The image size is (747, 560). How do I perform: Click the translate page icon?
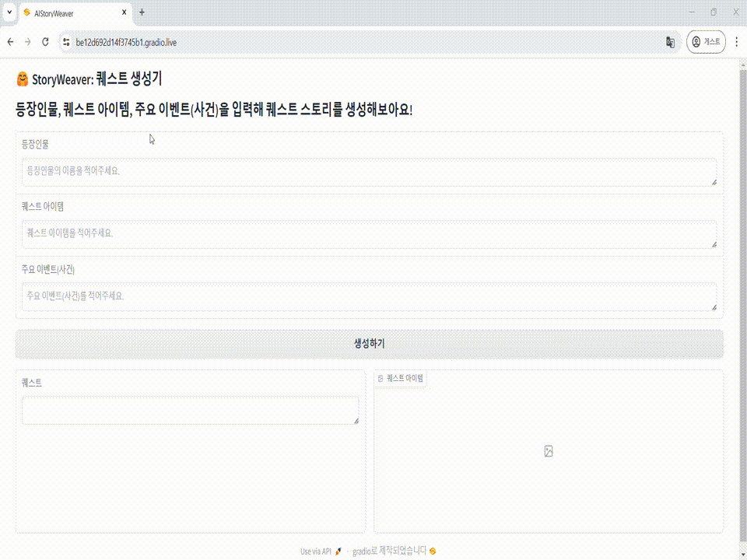[669, 42]
